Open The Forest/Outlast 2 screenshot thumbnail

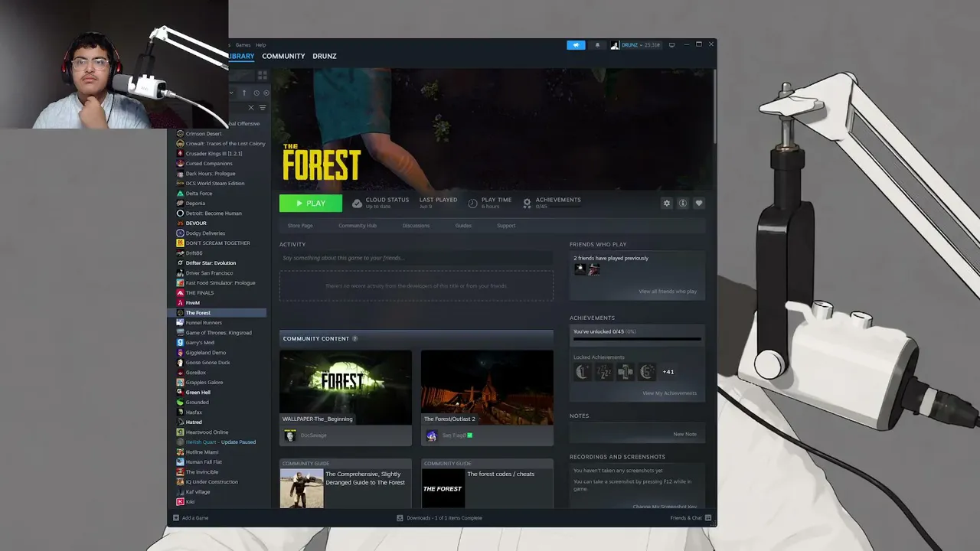(487, 388)
